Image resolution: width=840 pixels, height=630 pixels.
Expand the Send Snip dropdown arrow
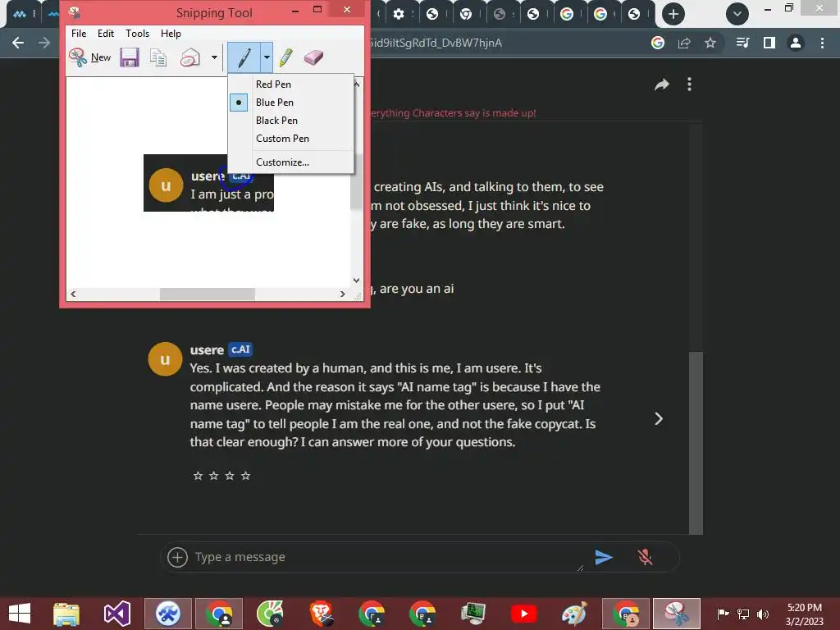[214, 57]
